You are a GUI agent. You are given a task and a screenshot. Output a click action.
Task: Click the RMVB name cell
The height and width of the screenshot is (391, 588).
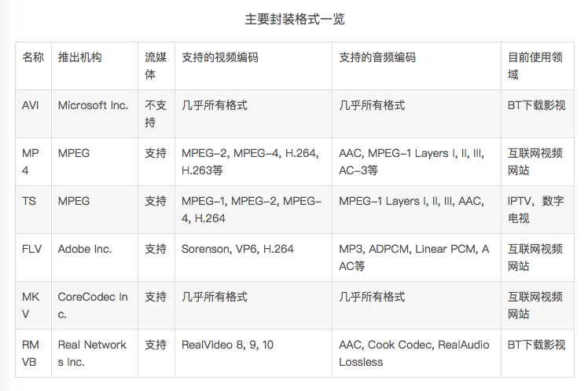click(33, 353)
